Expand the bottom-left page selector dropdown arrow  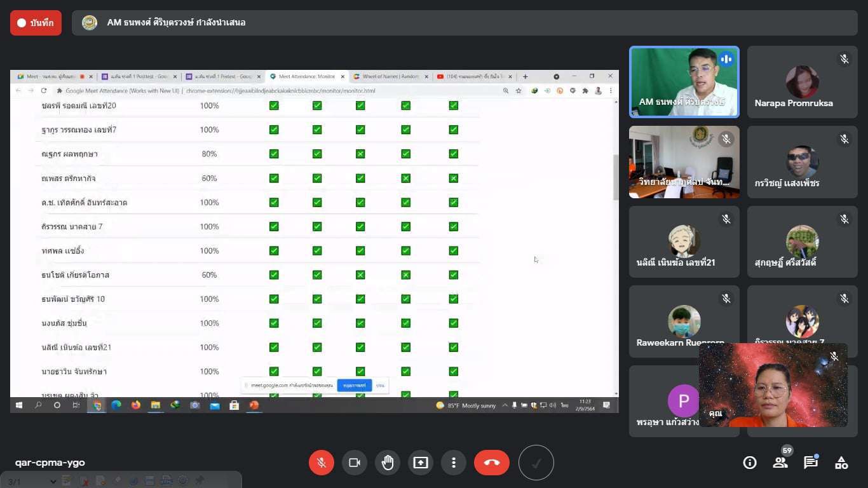(x=53, y=482)
